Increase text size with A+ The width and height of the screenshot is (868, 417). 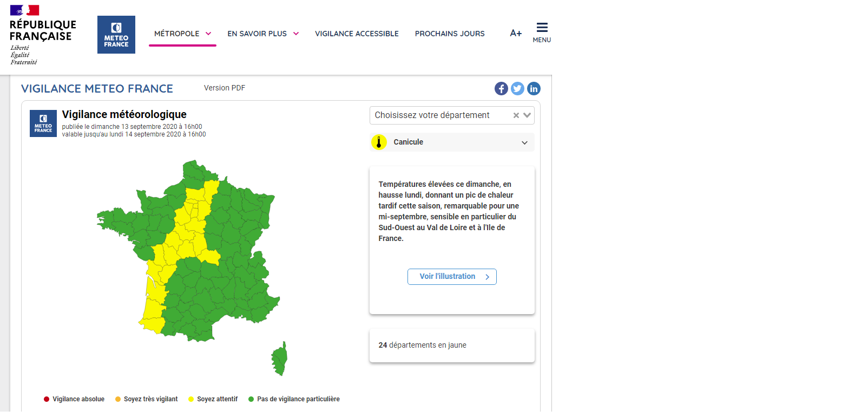tap(516, 33)
